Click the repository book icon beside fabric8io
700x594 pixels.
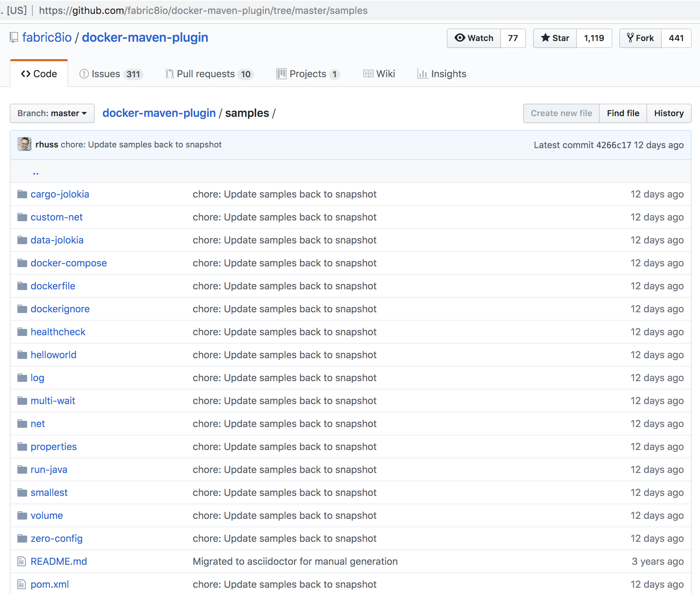tap(14, 38)
